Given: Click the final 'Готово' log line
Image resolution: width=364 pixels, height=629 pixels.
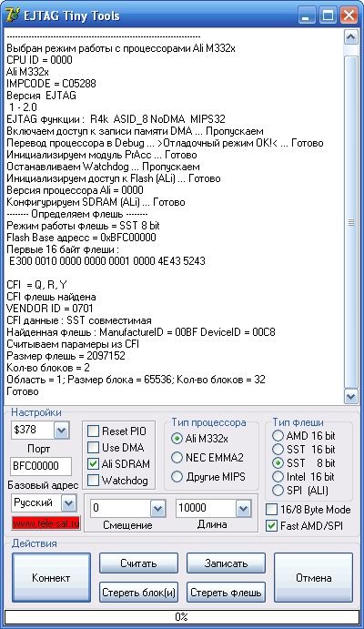Looking at the screenshot, I should 23,391.
